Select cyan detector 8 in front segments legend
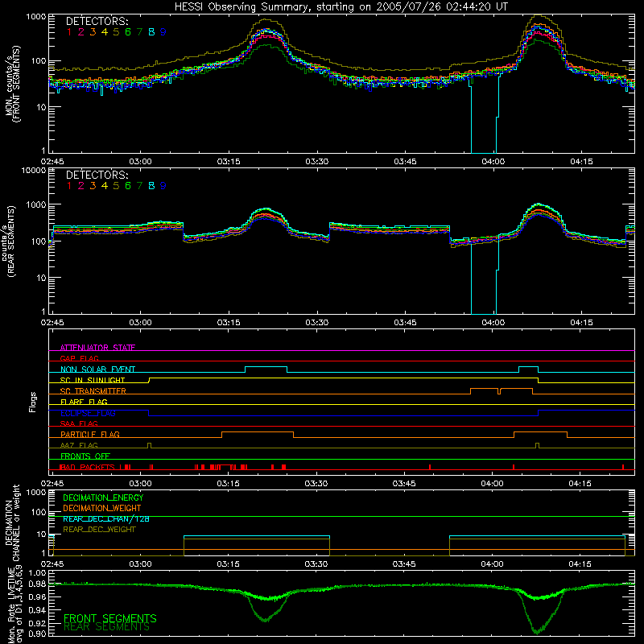This screenshot has width=644, height=644. [151, 32]
